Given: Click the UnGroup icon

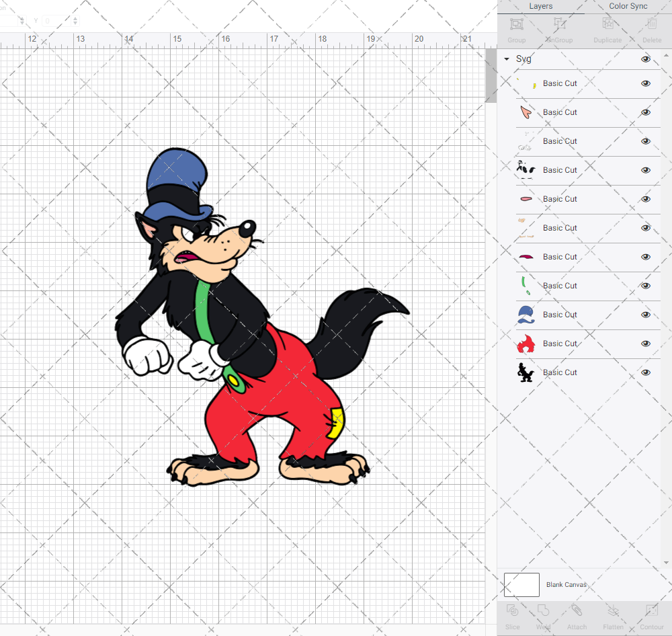Looking at the screenshot, I should 559,24.
